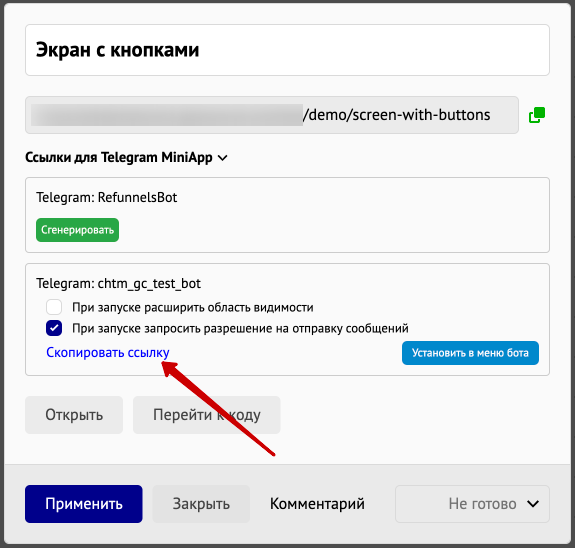This screenshot has height=548, width=575.
Task: Click 'Перейти к коду' button
Action: point(206,415)
